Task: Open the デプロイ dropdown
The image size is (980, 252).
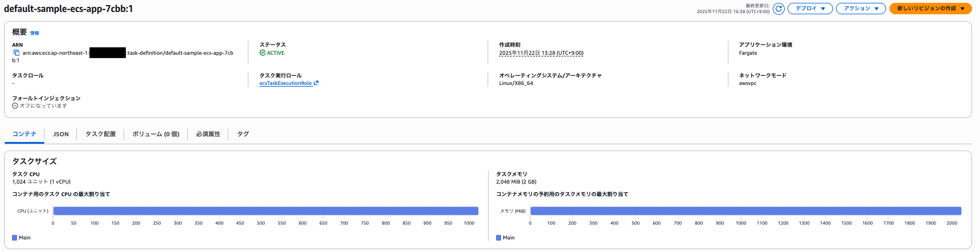Action: (x=810, y=9)
